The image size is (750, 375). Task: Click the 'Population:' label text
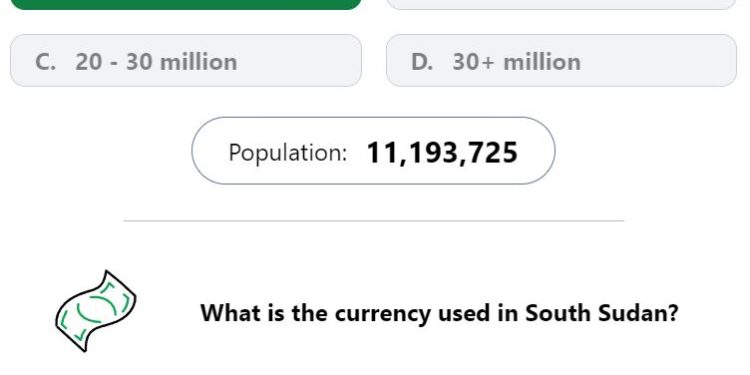point(287,153)
